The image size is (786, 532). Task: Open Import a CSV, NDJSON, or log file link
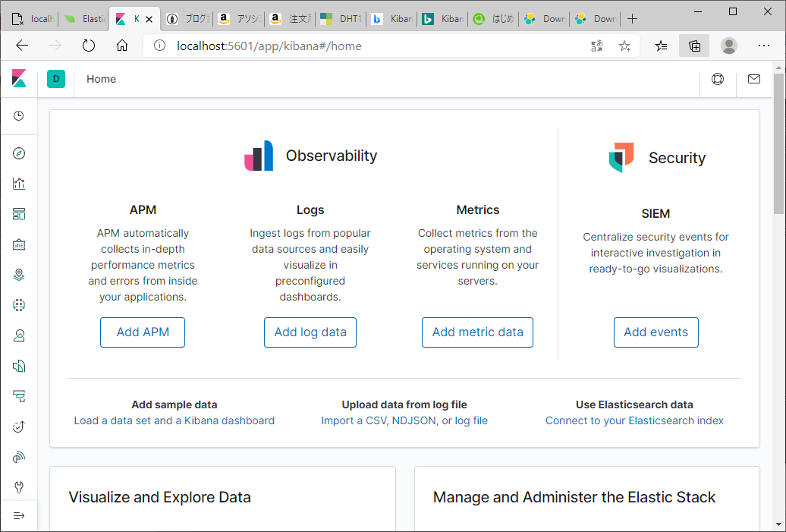click(x=404, y=420)
